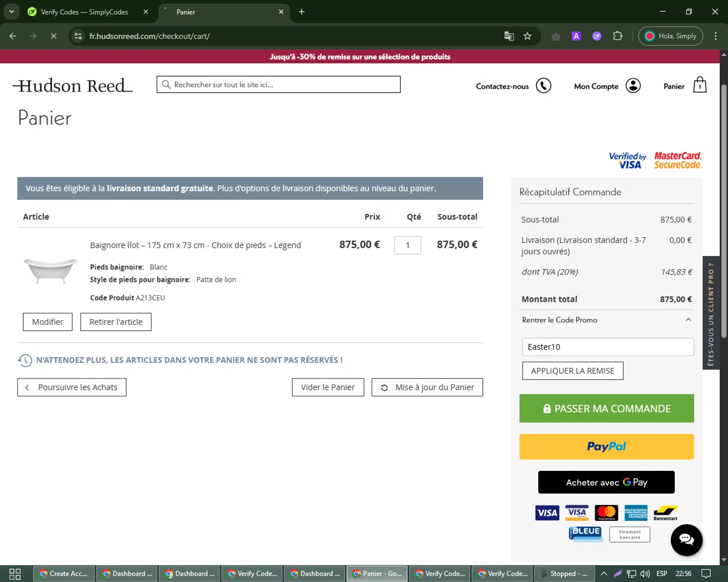Click the ESP language indicator in taskbar

click(662, 574)
